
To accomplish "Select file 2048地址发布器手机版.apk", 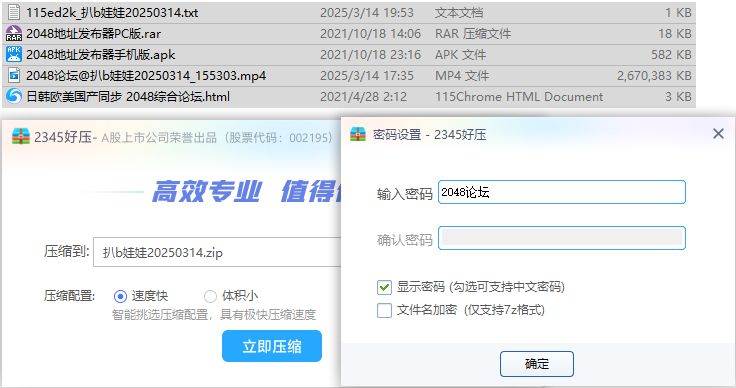I will coord(349,55).
